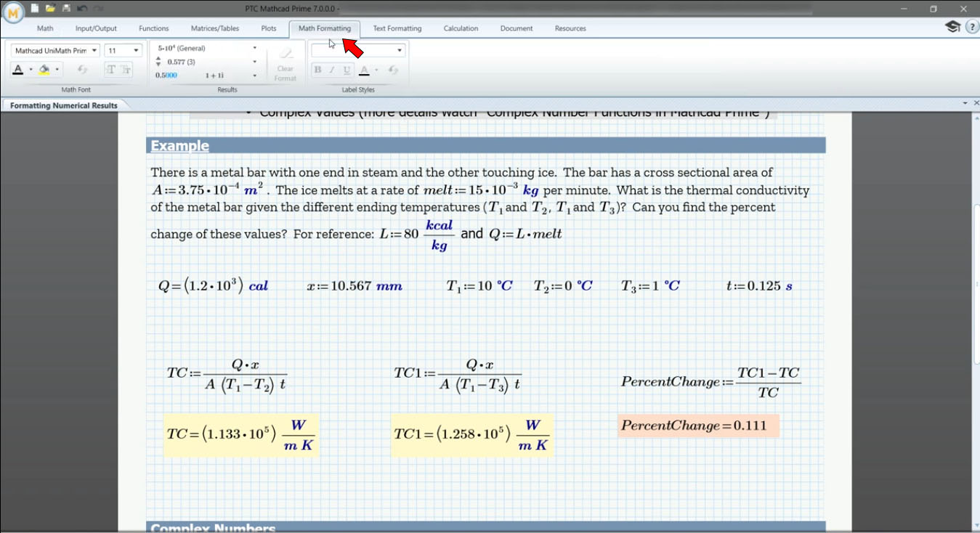
Task: Select the x := 10.567 mm definition
Action: (x=355, y=286)
